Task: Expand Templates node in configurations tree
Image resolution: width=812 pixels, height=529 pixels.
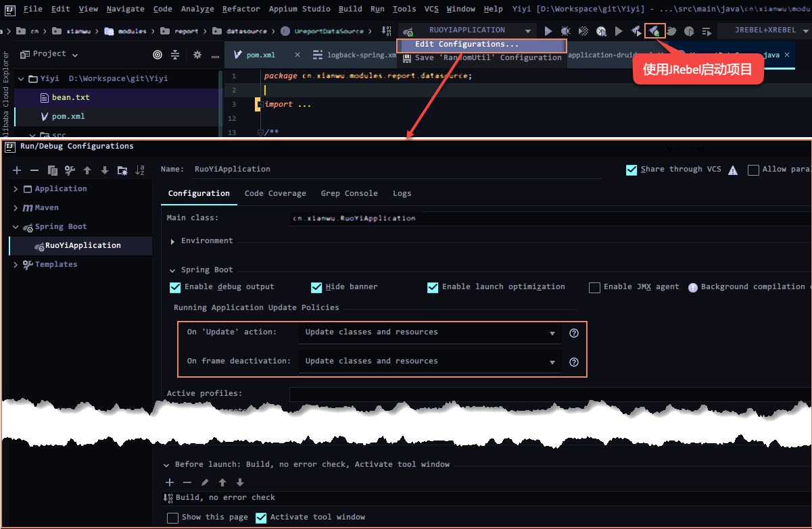Action: (16, 265)
